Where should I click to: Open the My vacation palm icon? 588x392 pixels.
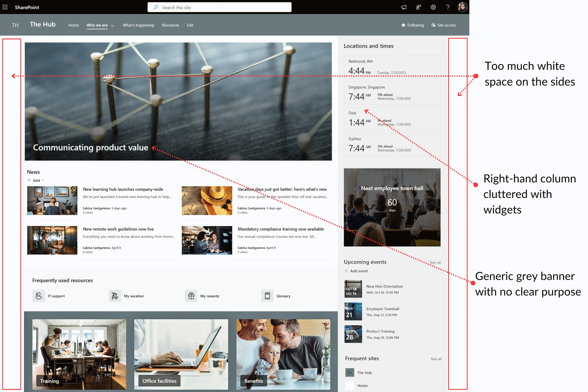click(x=115, y=296)
